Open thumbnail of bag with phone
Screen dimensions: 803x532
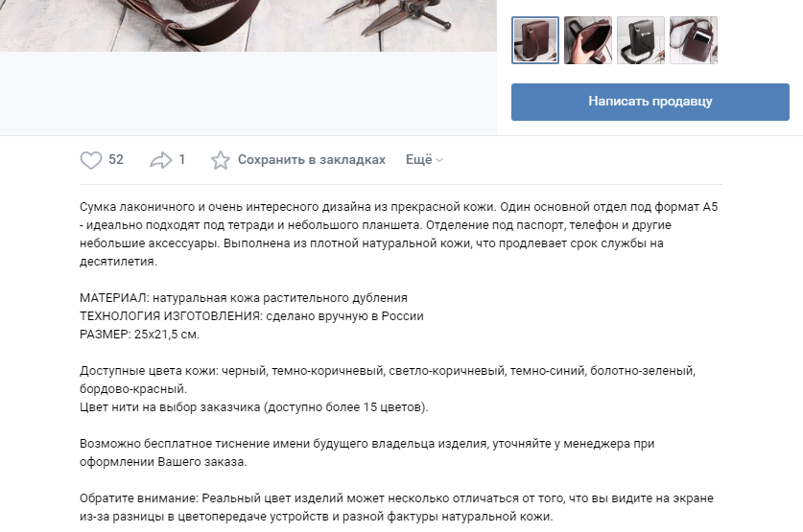tap(694, 40)
